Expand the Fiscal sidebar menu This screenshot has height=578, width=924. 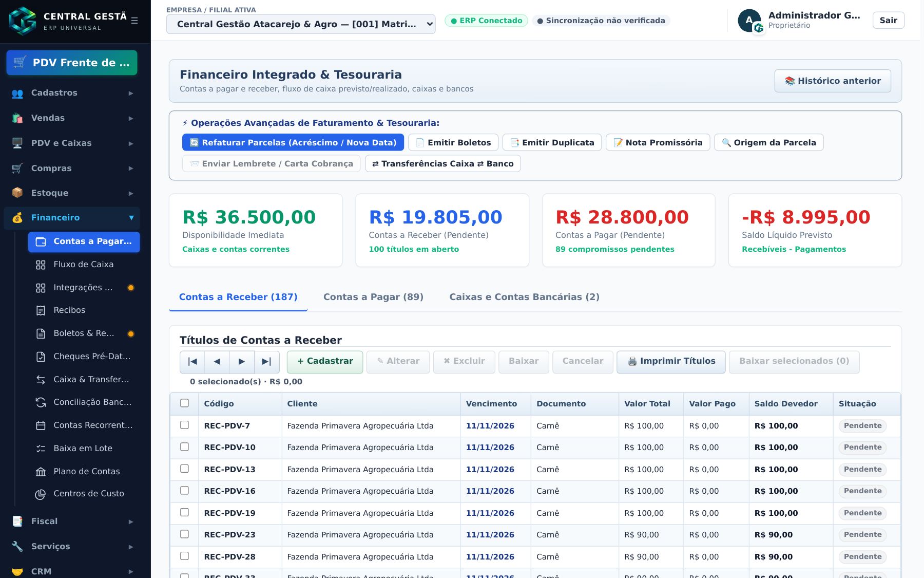click(72, 521)
